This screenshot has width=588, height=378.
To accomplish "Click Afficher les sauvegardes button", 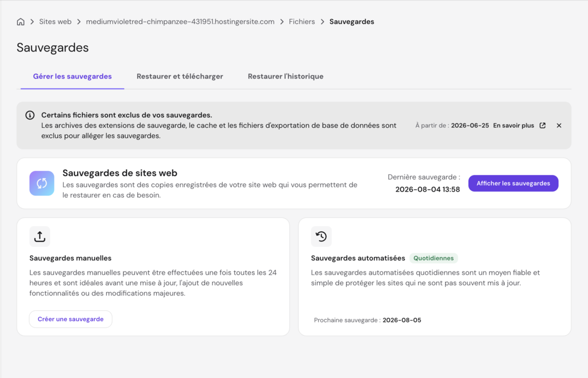I will pos(513,183).
